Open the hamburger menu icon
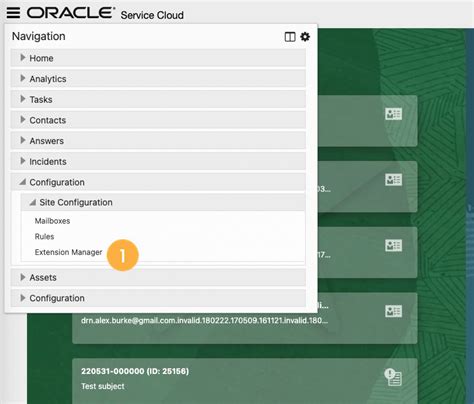Image resolution: width=474 pixels, height=404 pixels. click(x=13, y=13)
